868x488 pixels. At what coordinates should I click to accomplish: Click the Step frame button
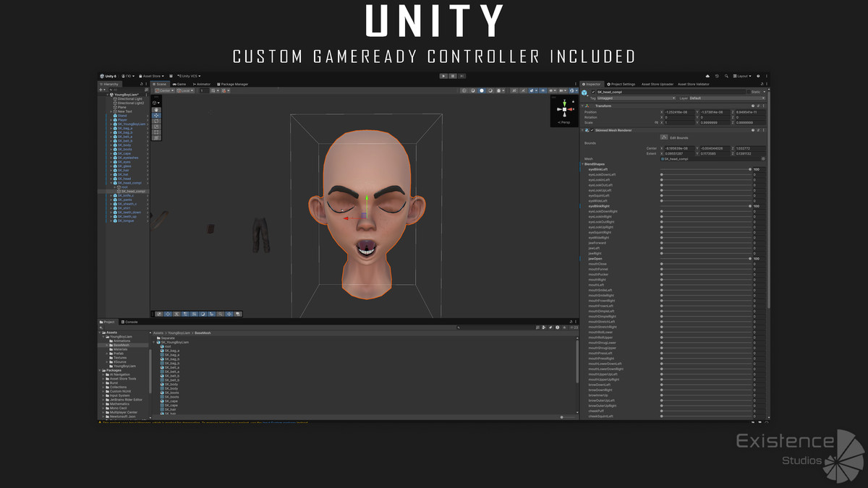tap(461, 76)
